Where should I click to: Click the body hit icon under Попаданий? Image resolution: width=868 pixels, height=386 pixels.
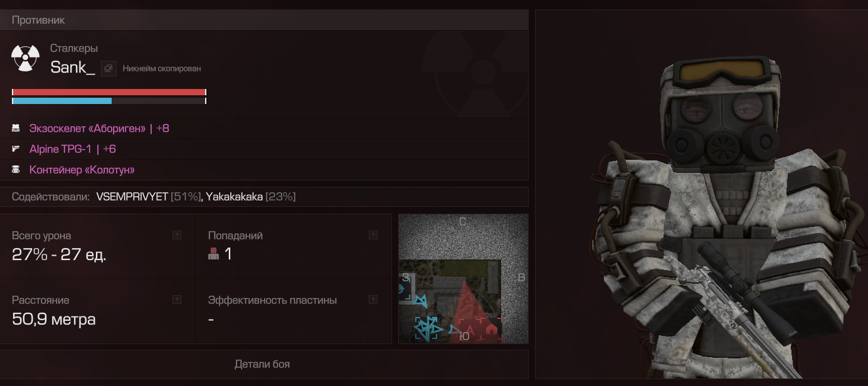[213, 254]
